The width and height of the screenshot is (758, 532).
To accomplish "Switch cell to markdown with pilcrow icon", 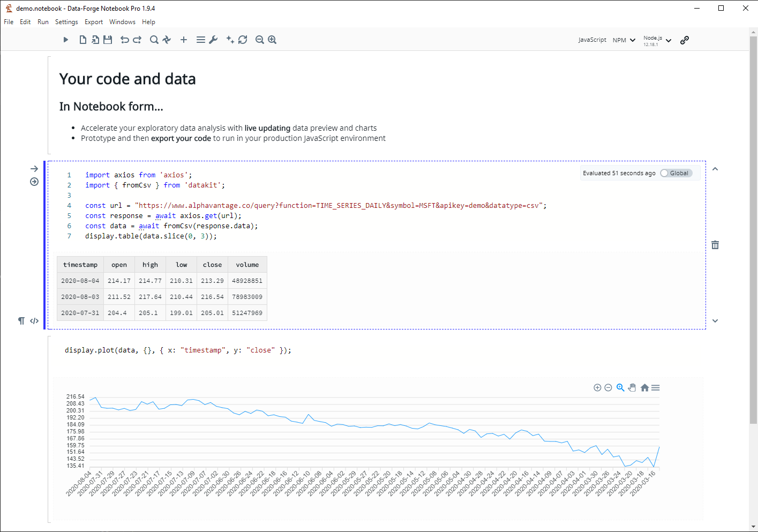I will [21, 321].
